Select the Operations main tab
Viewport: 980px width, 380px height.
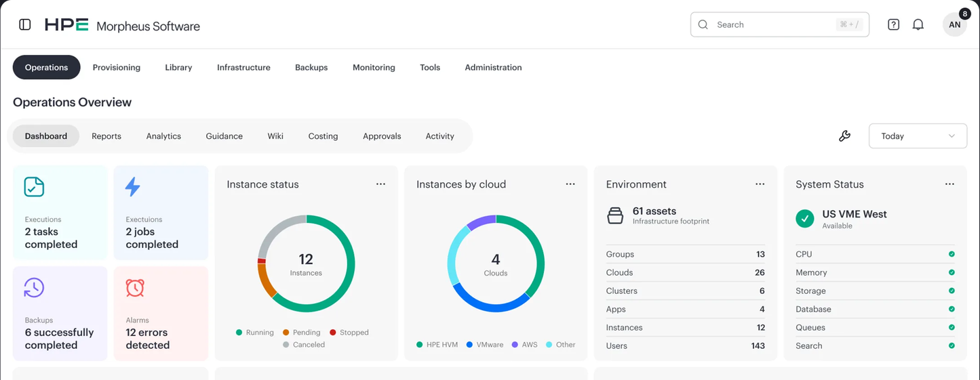(47, 67)
